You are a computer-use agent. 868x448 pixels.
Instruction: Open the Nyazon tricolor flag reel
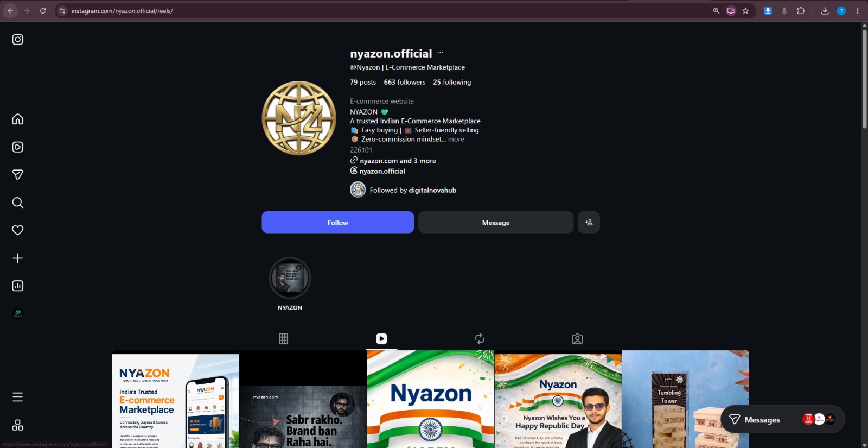click(x=431, y=400)
